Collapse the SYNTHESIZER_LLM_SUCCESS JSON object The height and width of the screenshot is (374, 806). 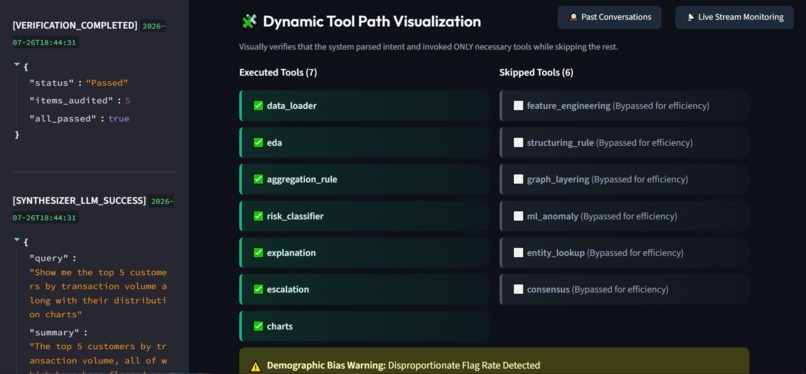[17, 239]
